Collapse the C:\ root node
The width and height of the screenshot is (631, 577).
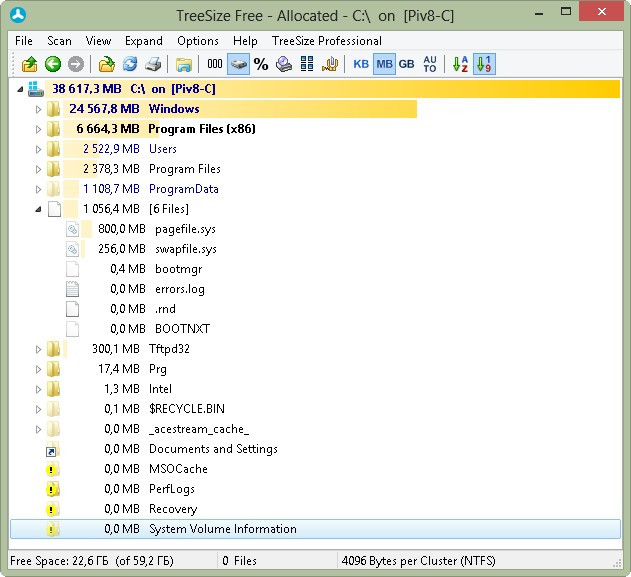tap(20, 89)
